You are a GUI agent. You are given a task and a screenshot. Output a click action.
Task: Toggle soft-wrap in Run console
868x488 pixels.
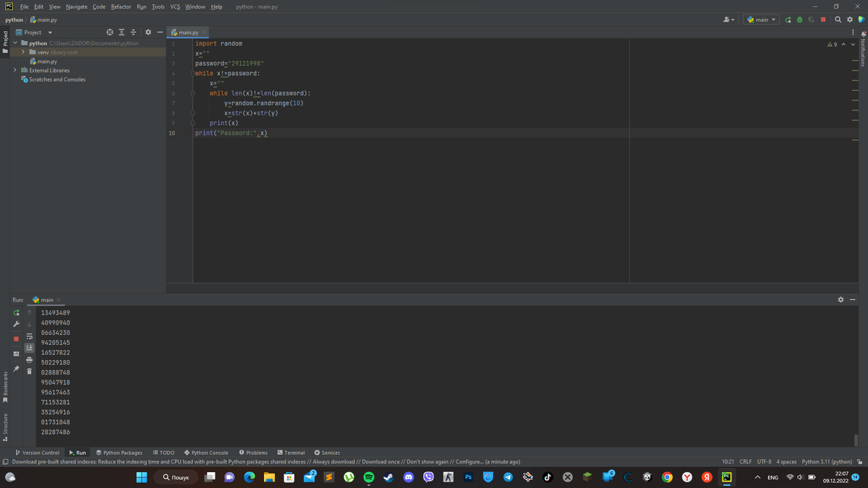(30, 337)
